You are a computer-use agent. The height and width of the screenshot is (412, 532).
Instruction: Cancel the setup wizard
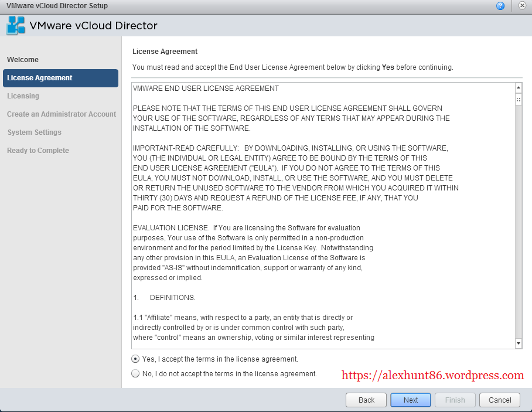point(500,400)
